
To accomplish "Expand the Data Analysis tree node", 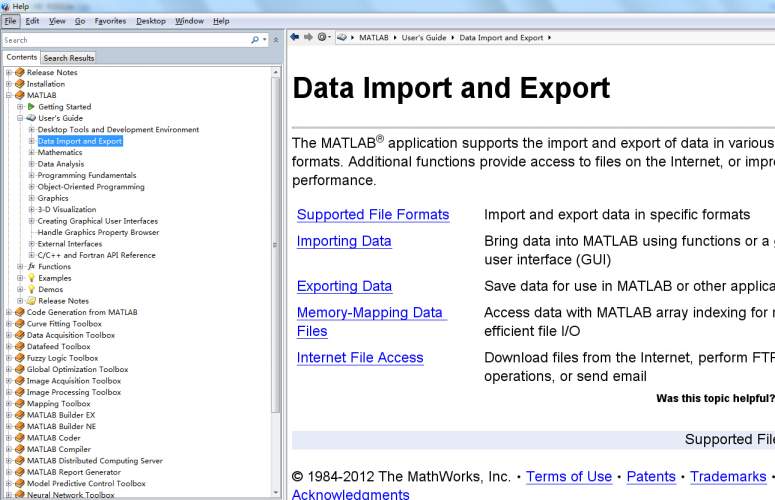I will (x=31, y=164).
